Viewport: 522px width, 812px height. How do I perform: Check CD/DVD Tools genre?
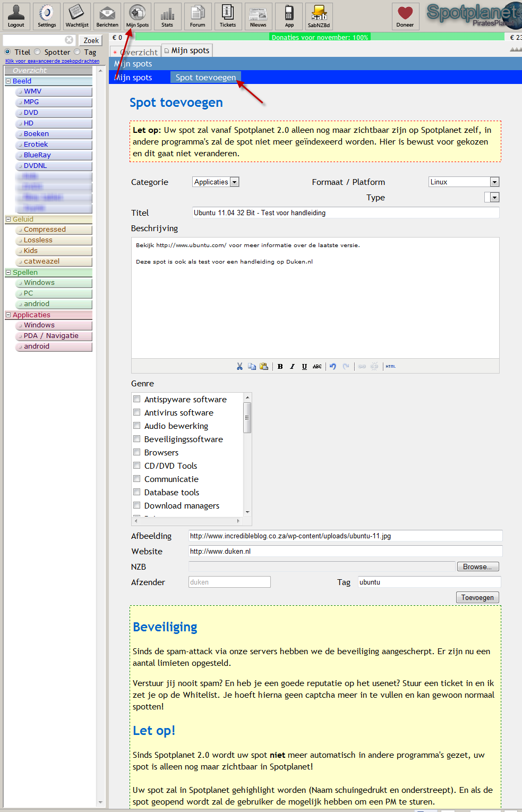(137, 465)
